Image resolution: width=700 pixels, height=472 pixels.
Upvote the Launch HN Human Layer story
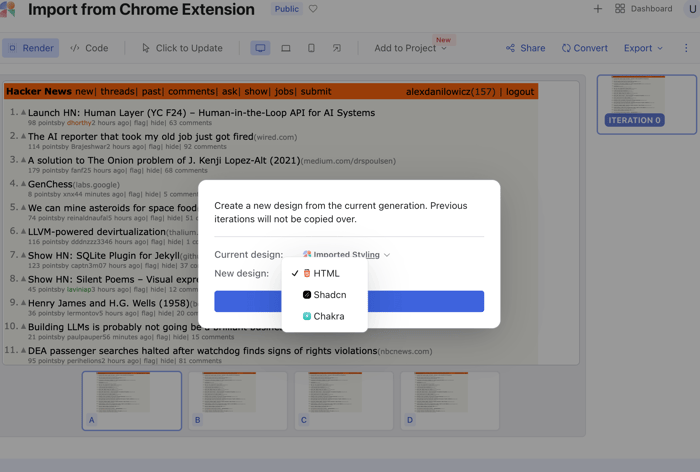click(23, 113)
